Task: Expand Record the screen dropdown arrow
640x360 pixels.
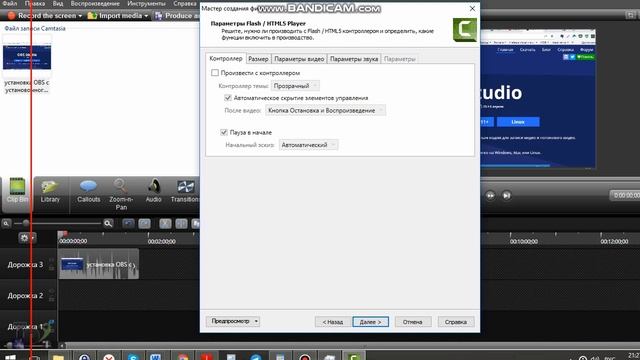Action: [80, 16]
